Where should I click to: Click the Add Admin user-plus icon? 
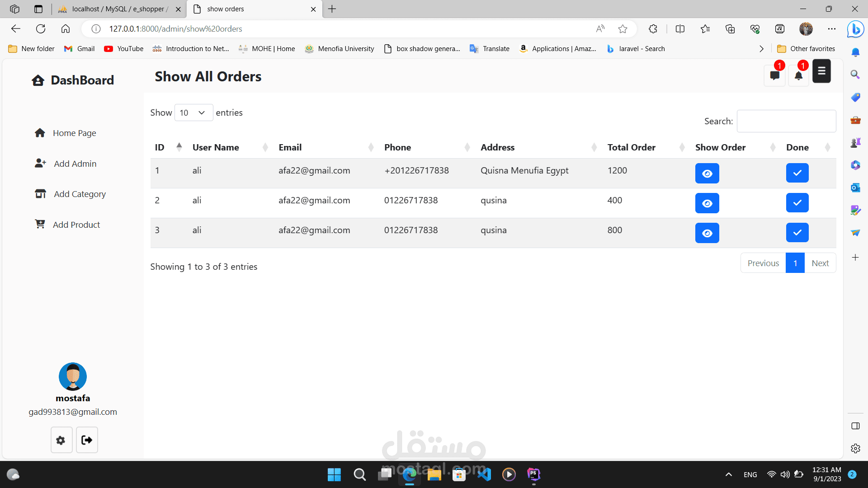pyautogui.click(x=40, y=163)
